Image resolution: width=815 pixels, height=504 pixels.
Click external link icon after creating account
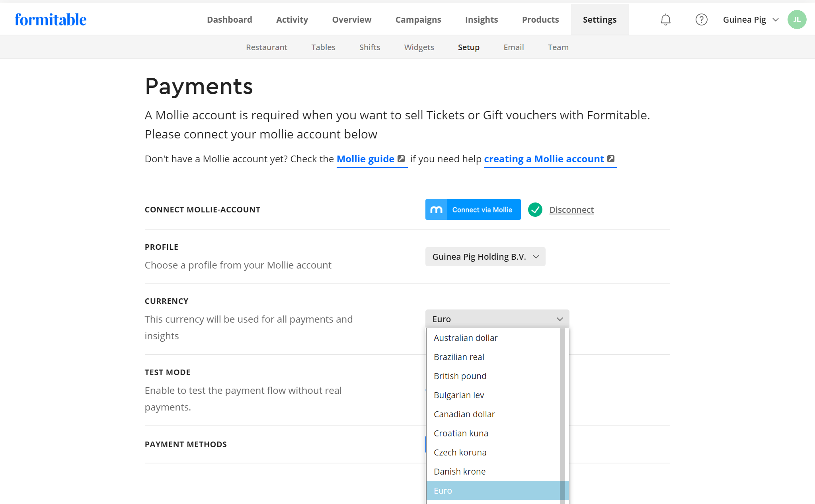pos(611,159)
